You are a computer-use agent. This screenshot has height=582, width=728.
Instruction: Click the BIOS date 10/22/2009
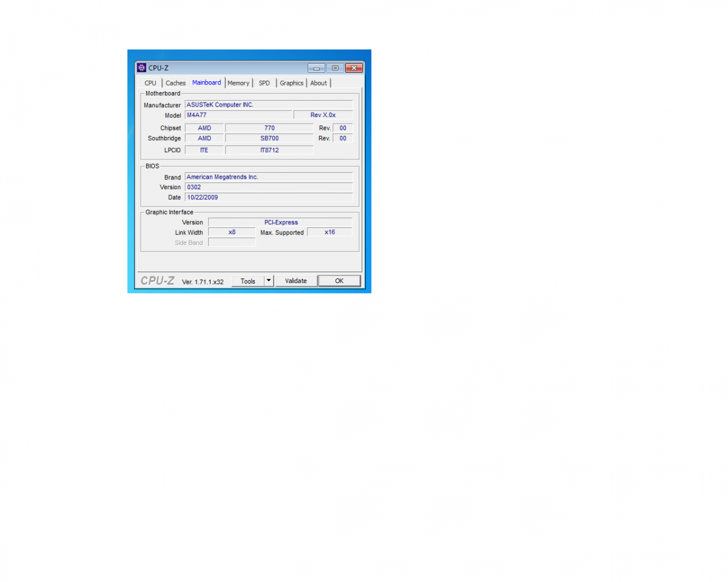[268, 198]
